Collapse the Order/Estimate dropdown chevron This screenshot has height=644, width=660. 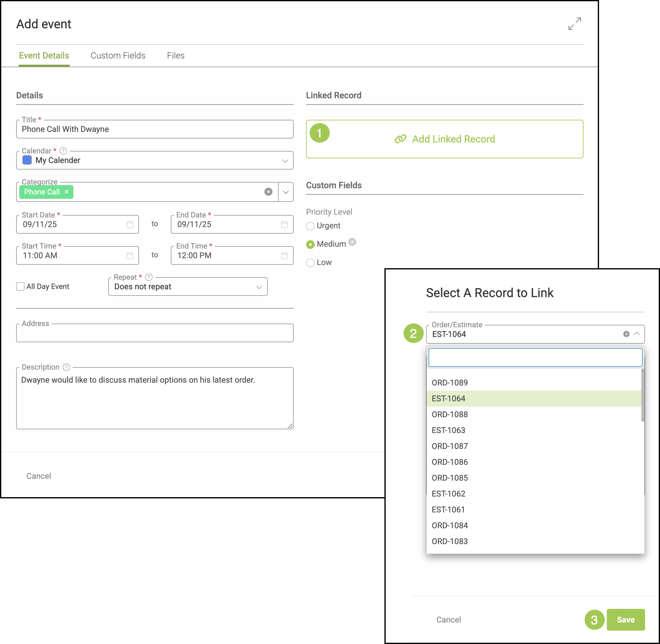(637, 334)
